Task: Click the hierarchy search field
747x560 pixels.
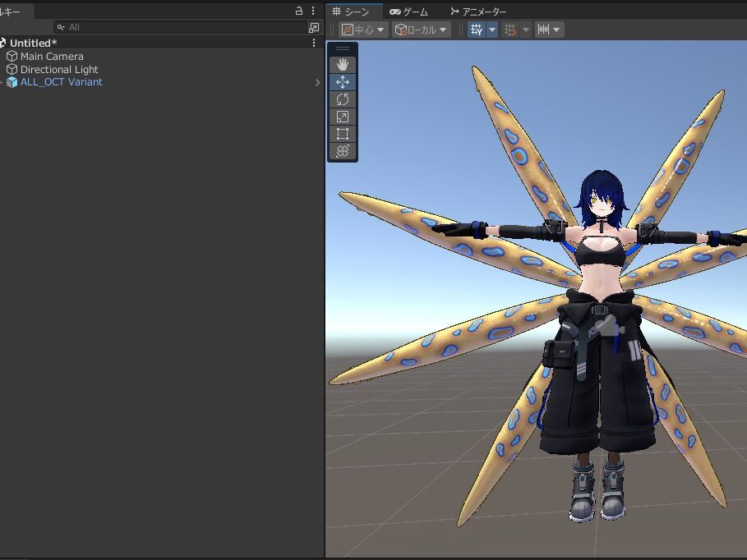Action: pyautogui.click(x=181, y=27)
